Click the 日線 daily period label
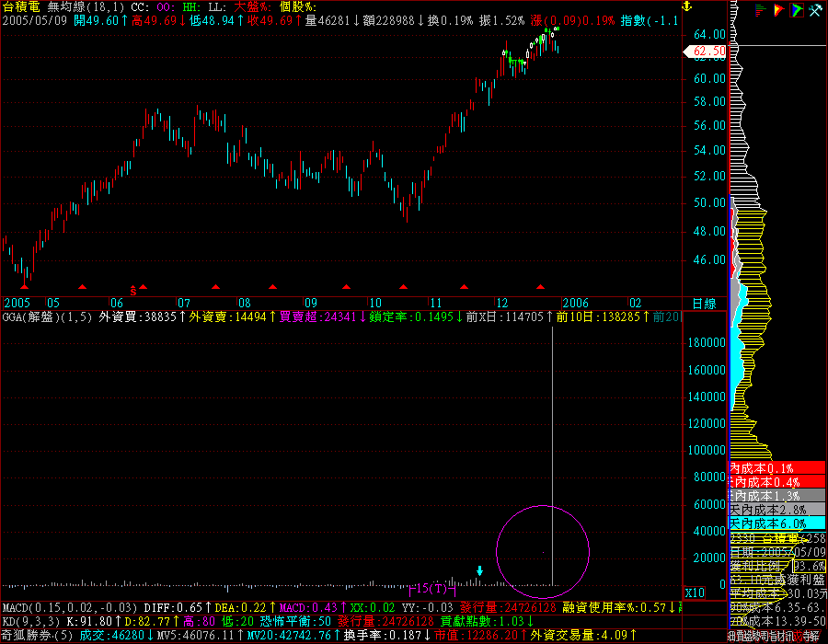Viewport: 828px width, 644px height. click(x=704, y=303)
